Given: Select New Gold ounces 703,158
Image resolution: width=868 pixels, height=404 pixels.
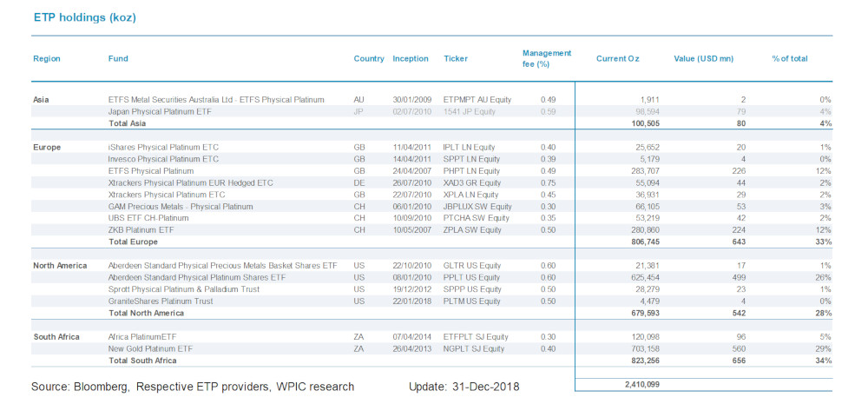Looking at the screenshot, I should (x=645, y=349).
